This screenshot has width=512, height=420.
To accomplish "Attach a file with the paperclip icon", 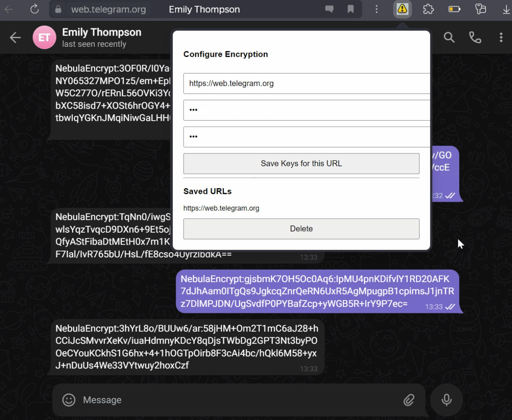I will coord(409,400).
